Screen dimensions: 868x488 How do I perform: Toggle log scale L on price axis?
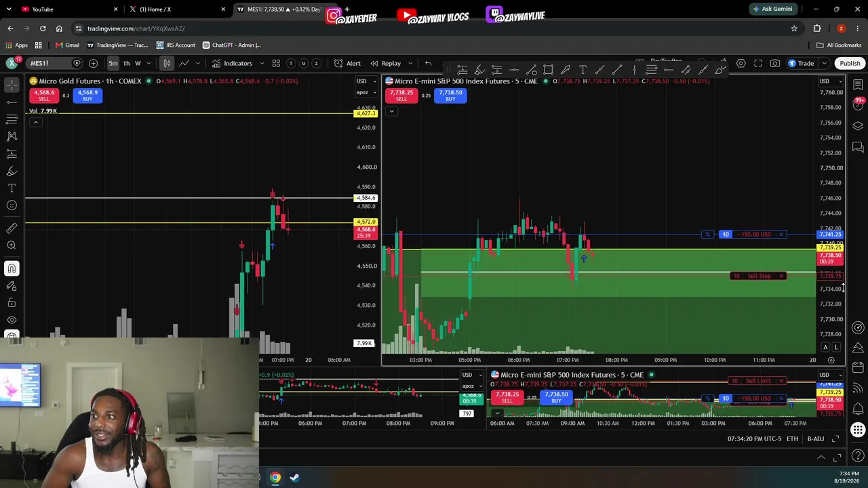click(x=836, y=347)
